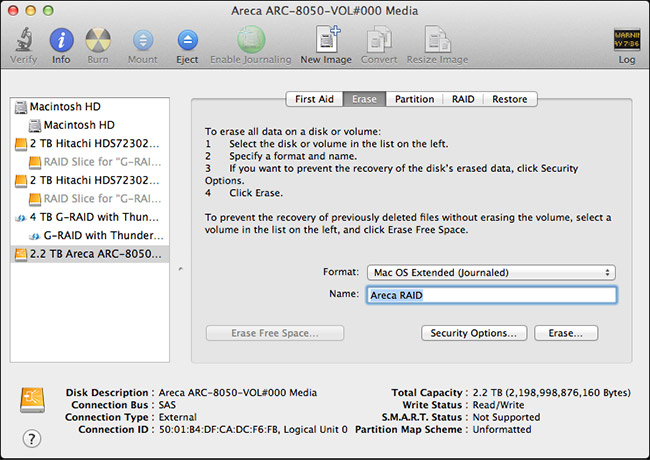Click the Disk Description value text
Image resolution: width=650 pixels, height=460 pixels.
[x=238, y=392]
